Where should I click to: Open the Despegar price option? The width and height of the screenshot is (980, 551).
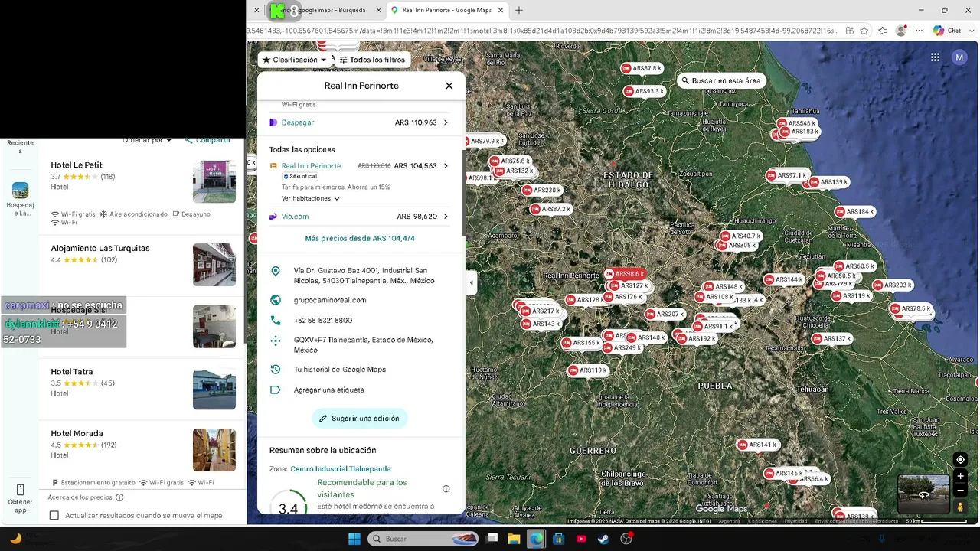pos(359,122)
